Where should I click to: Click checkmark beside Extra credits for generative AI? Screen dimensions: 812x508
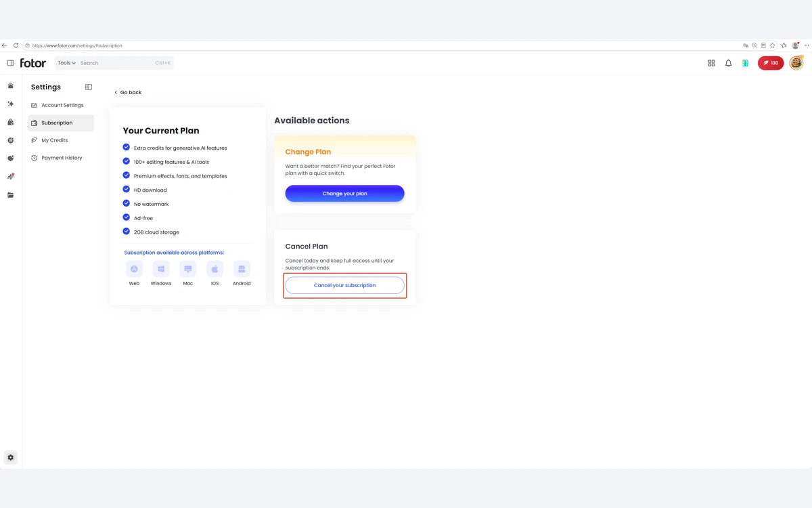click(x=126, y=147)
